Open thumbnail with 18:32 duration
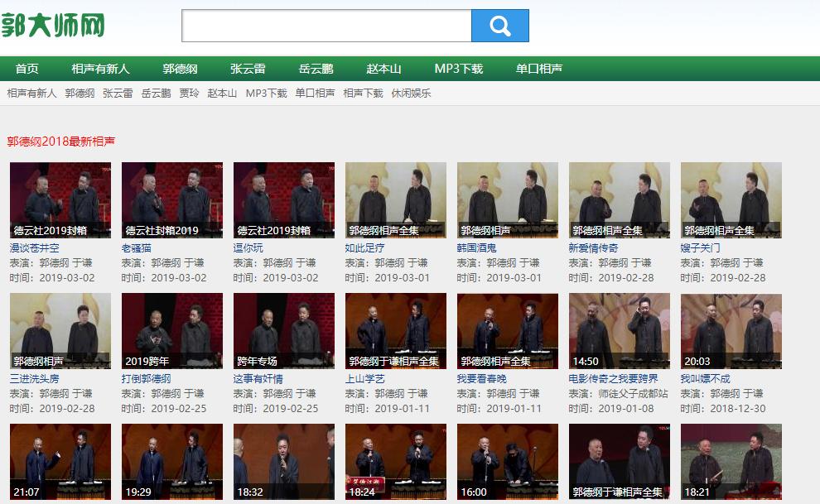 pos(284,462)
